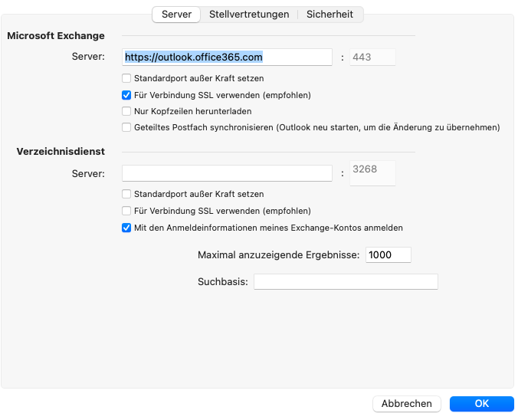Check Geteiltes Postfach synchronisieren

tap(126, 128)
